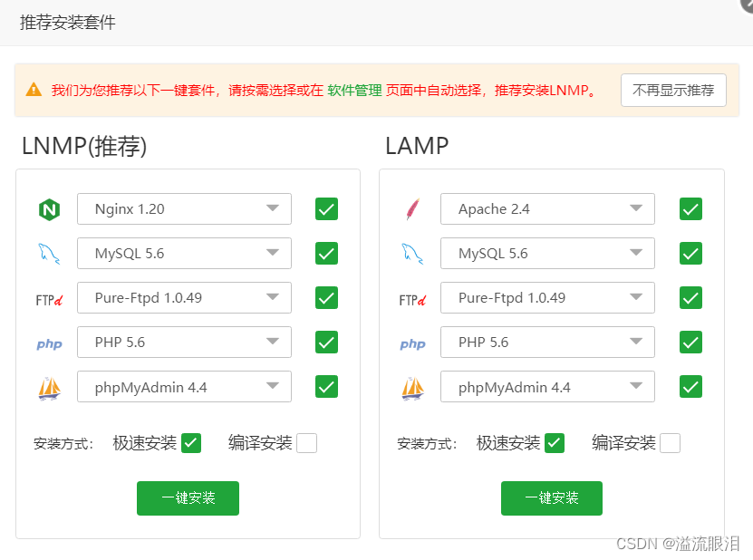Click the 推荐安装套件 dialog title
This screenshot has width=753, height=560.
67,23
